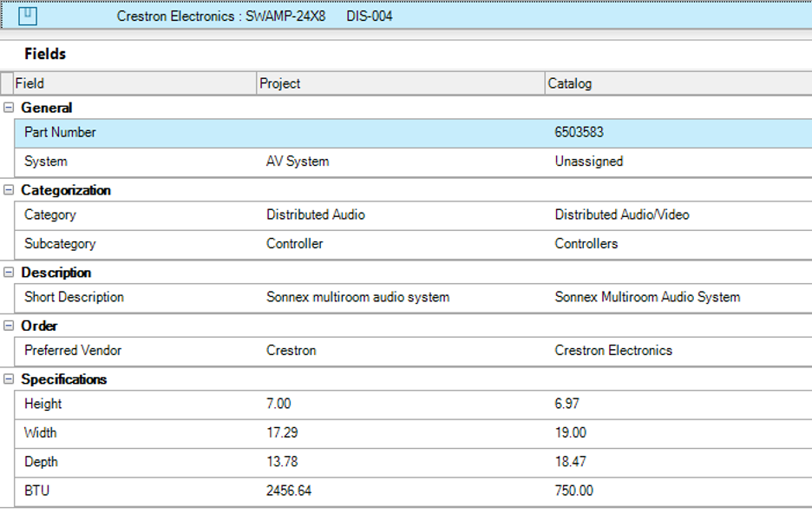Select the Field column header
This screenshot has width=812, height=514.
click(135, 83)
